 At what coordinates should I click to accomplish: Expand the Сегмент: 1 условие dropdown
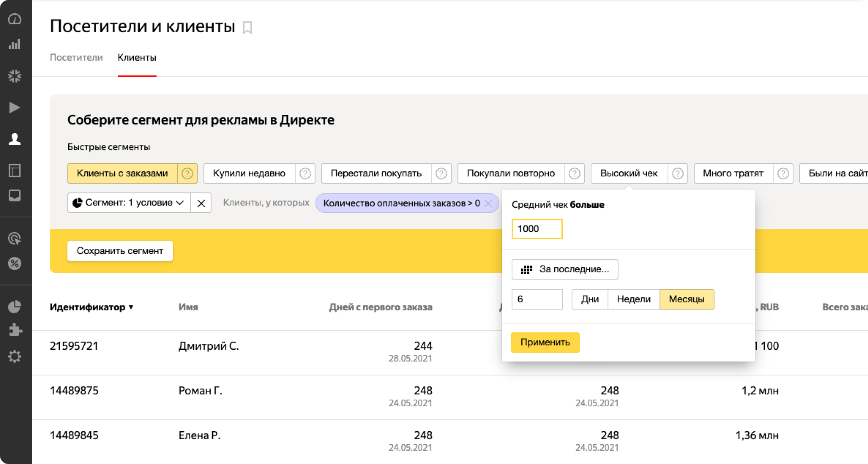129,203
